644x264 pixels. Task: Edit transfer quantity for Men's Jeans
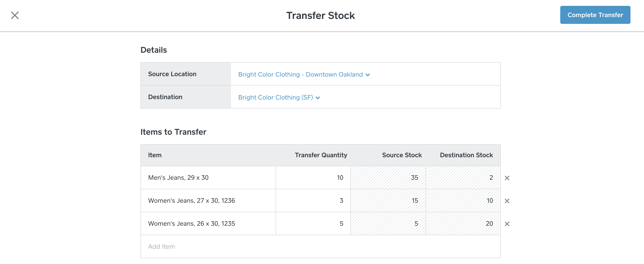pyautogui.click(x=313, y=178)
